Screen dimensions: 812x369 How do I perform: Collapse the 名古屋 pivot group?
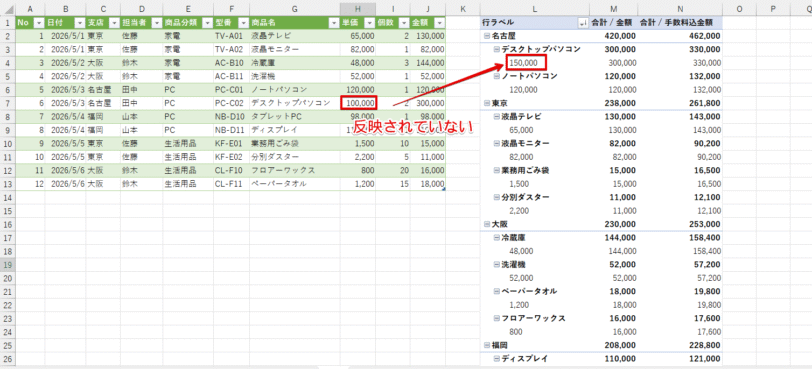487,36
